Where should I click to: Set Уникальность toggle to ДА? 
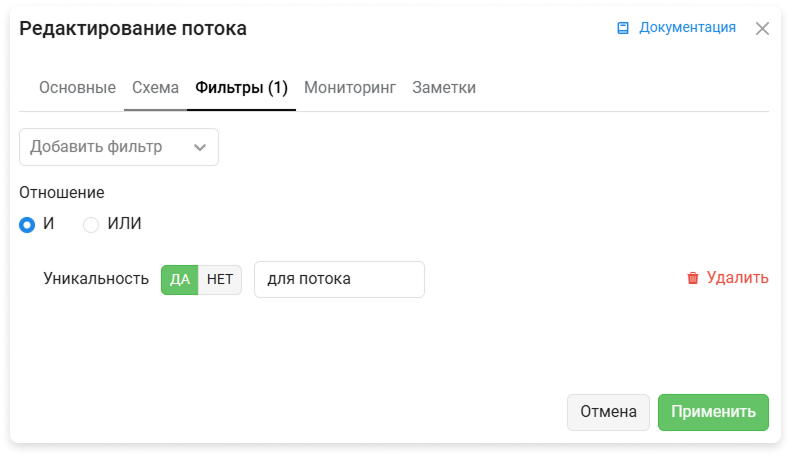point(180,279)
